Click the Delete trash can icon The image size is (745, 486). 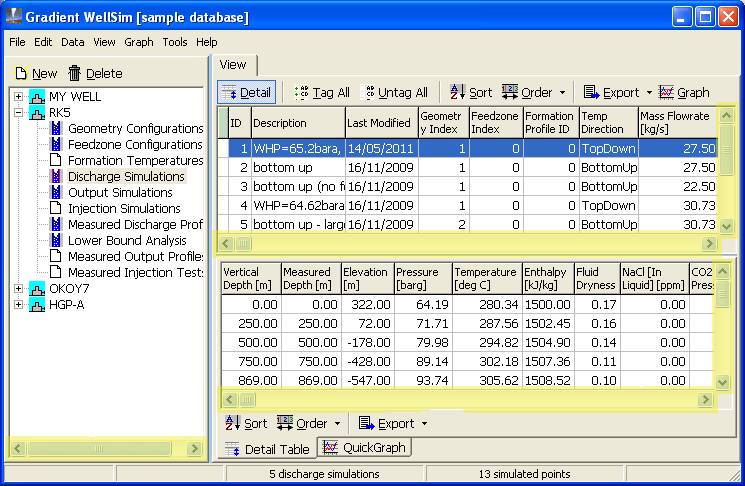click(x=75, y=73)
